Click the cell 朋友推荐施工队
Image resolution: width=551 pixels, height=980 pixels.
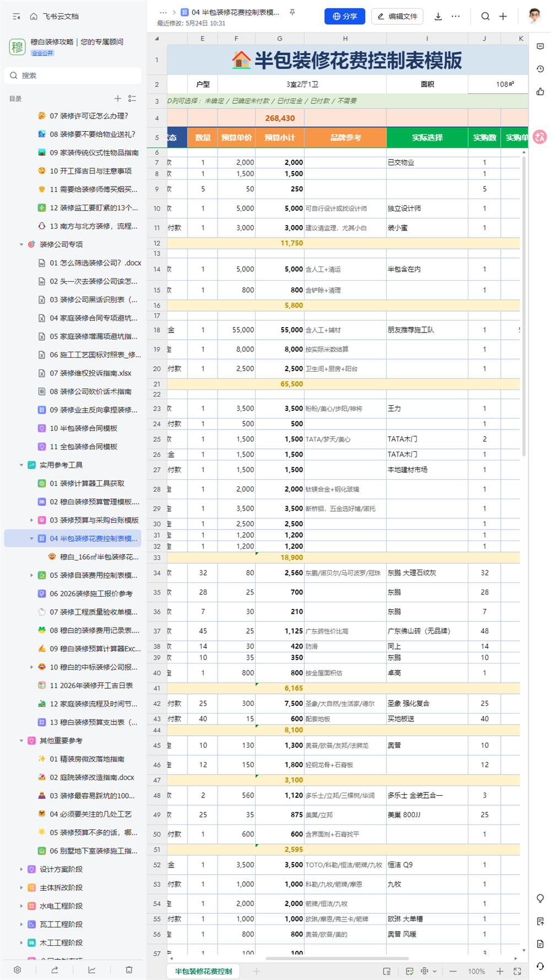pyautogui.click(x=427, y=330)
